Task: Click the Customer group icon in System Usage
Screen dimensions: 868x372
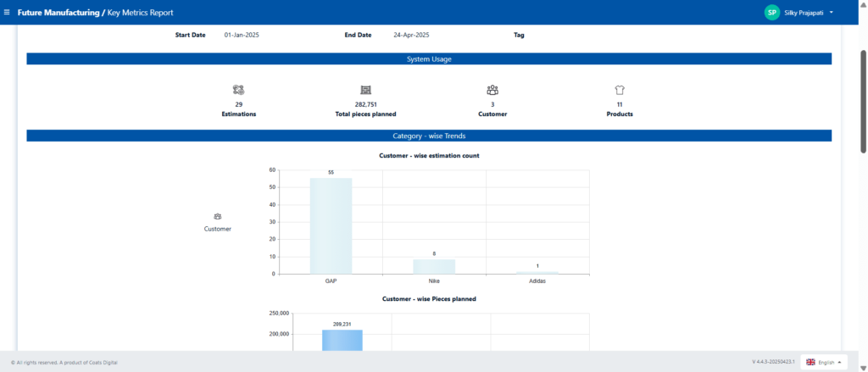Action: [x=492, y=90]
